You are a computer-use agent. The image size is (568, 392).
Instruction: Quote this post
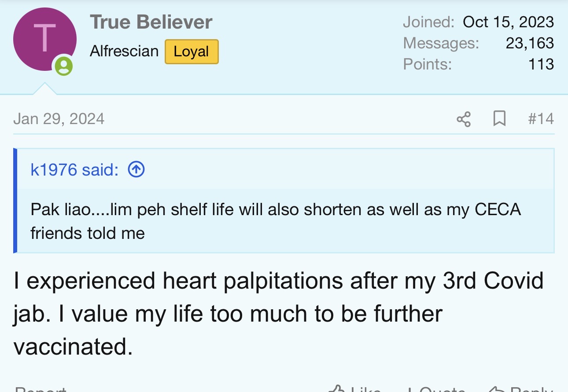tap(436, 389)
